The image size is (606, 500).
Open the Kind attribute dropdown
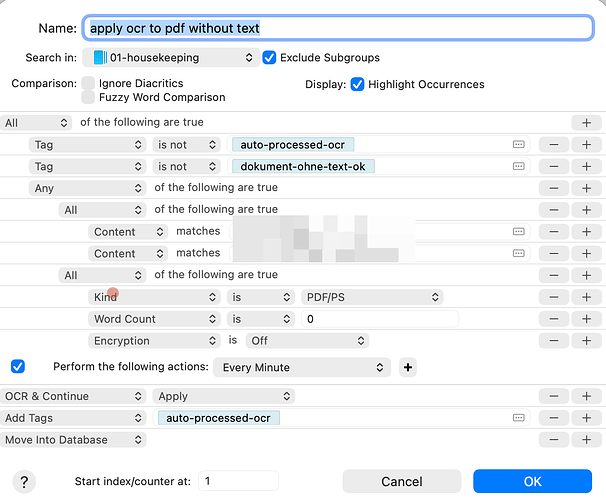click(x=154, y=297)
